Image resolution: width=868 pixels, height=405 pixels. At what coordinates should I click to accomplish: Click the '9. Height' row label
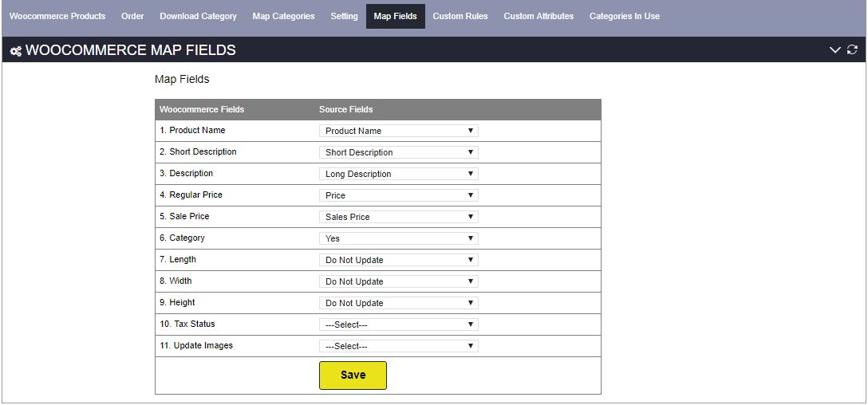(x=178, y=303)
